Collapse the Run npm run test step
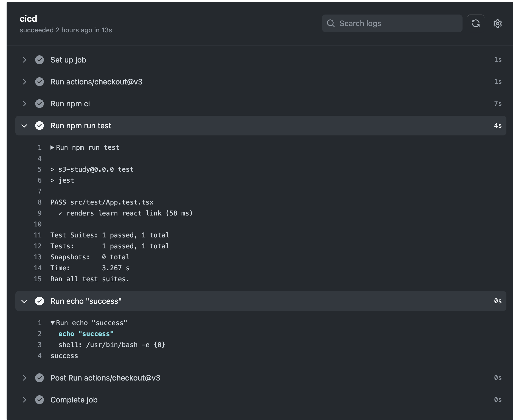The width and height of the screenshot is (513, 420). pos(24,126)
